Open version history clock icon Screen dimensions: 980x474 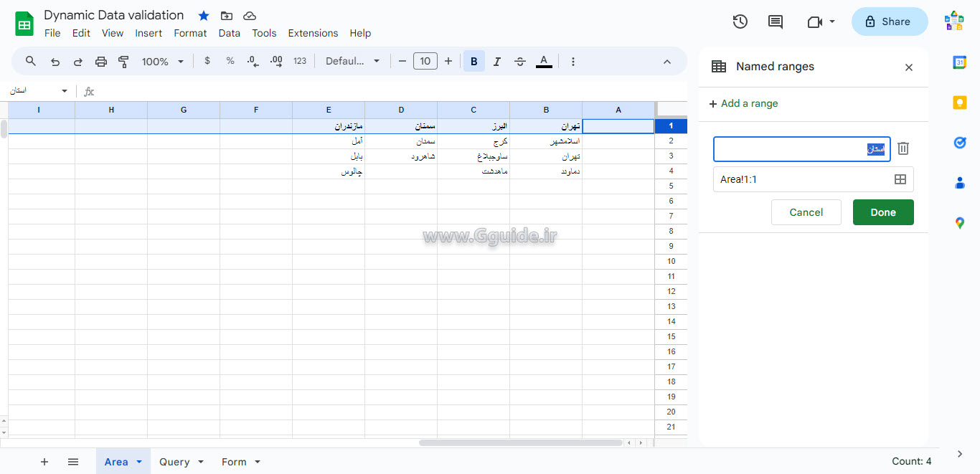[x=740, y=22]
